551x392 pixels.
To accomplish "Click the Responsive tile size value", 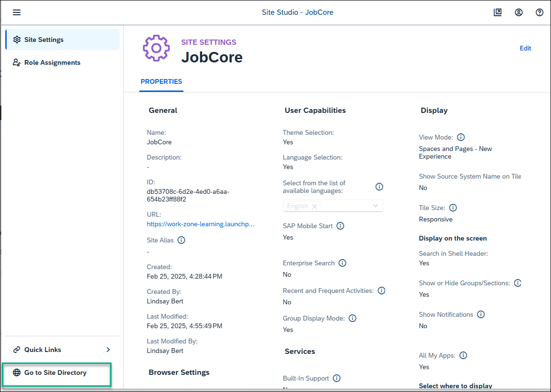I will pyautogui.click(x=436, y=220).
